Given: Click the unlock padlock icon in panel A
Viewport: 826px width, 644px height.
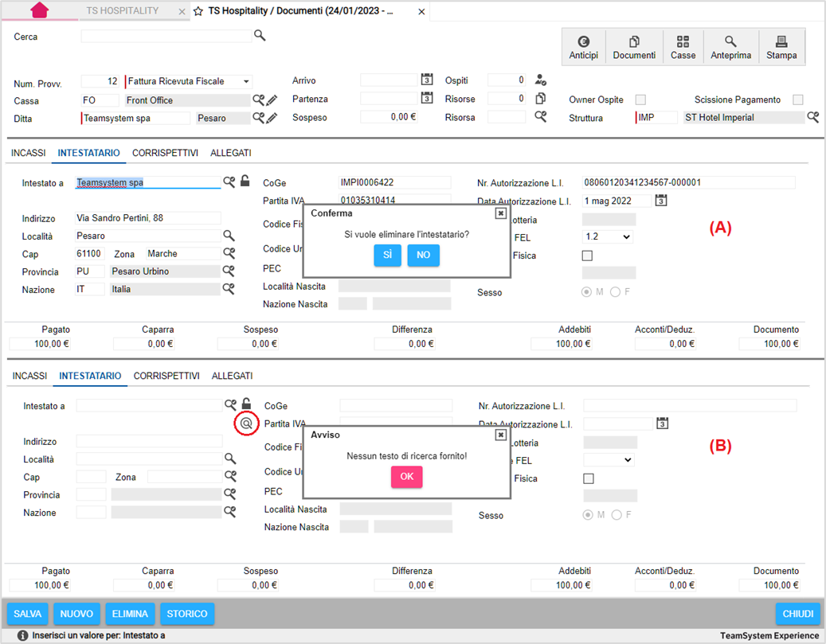Looking at the screenshot, I should coord(245,181).
